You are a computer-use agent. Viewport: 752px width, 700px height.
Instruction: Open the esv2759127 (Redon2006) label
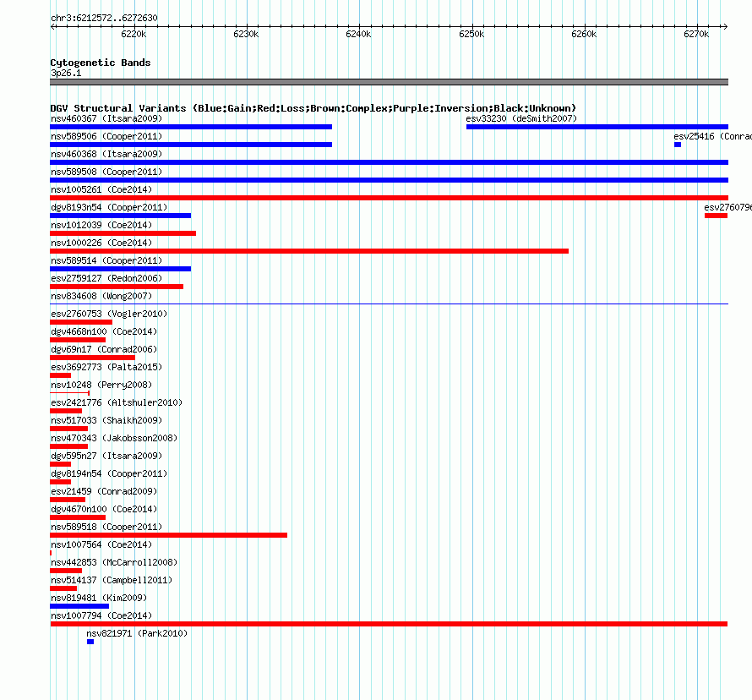(x=106, y=278)
